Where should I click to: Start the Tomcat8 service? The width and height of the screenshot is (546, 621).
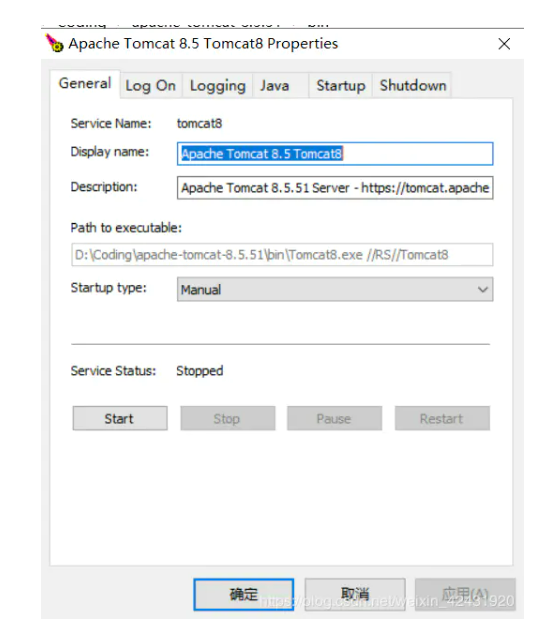pyautogui.click(x=120, y=418)
